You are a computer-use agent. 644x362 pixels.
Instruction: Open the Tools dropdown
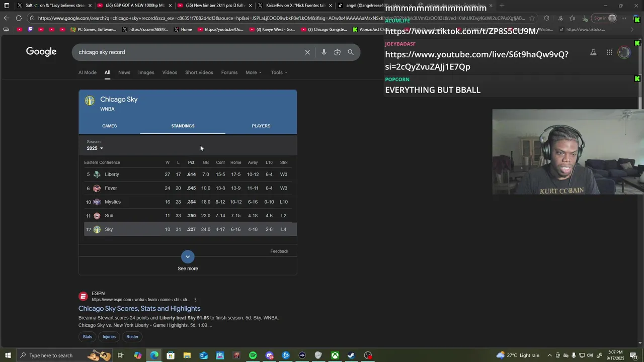tap(279, 72)
